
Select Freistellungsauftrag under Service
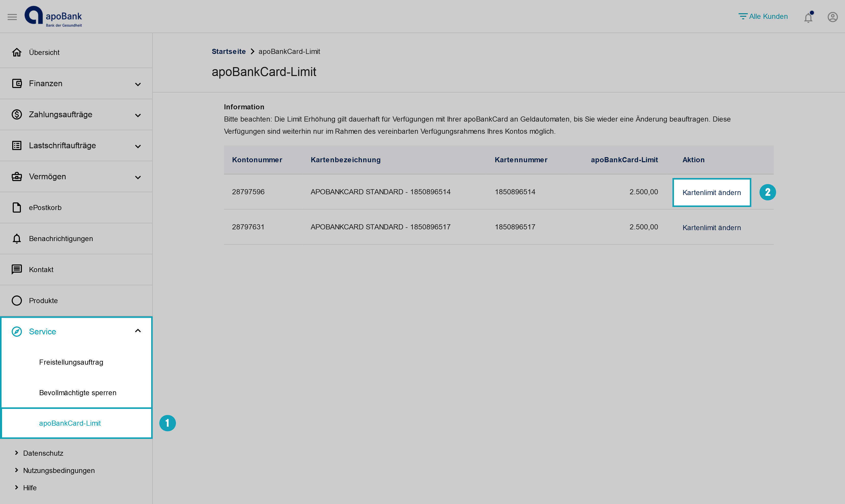(x=71, y=362)
